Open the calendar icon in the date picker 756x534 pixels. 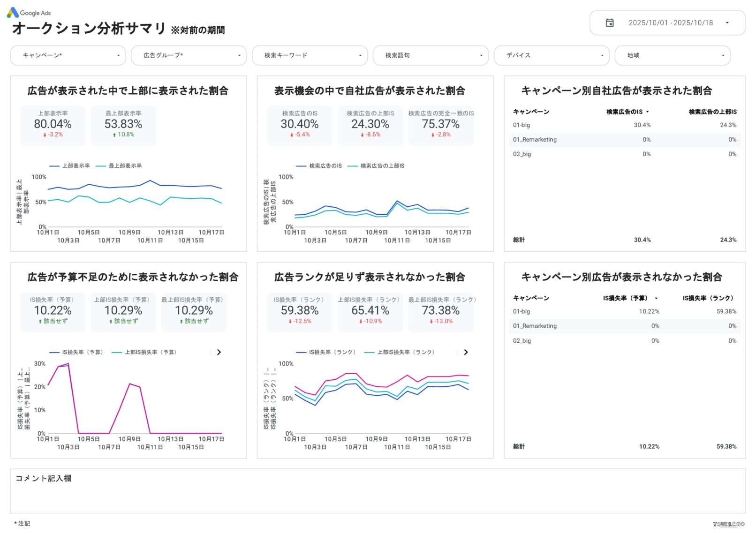tap(610, 23)
